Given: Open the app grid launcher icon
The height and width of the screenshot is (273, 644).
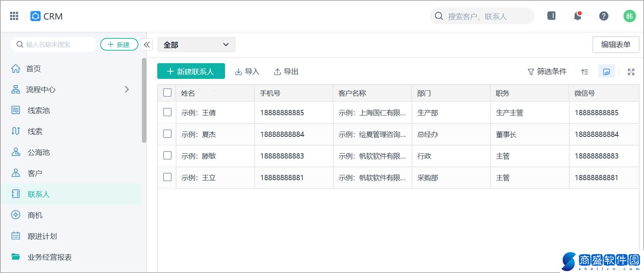Looking at the screenshot, I should click(x=14, y=16).
